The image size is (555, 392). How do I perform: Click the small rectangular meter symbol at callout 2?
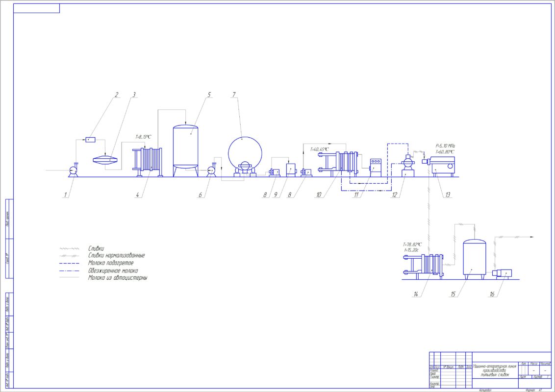click(x=90, y=139)
